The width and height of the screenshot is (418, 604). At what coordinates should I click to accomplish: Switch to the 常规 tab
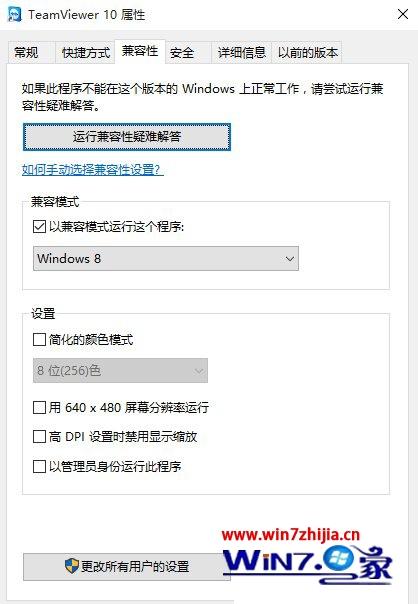pos(26,52)
